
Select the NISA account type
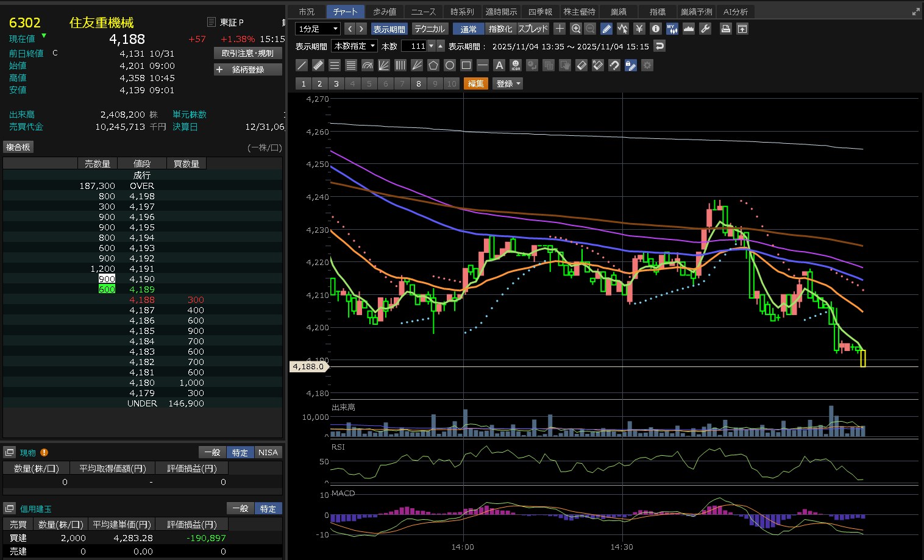coord(268,452)
